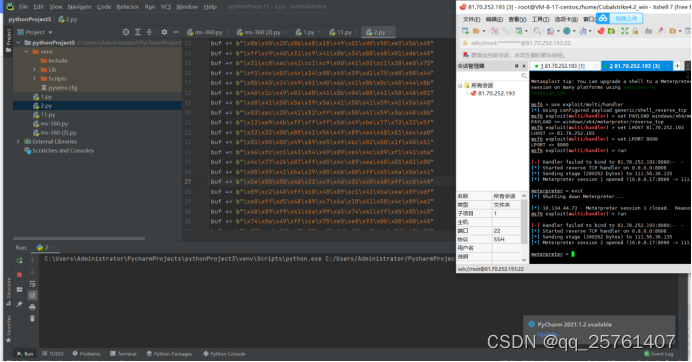
Task: Open the Run tool window button
Action: click(x=25, y=354)
